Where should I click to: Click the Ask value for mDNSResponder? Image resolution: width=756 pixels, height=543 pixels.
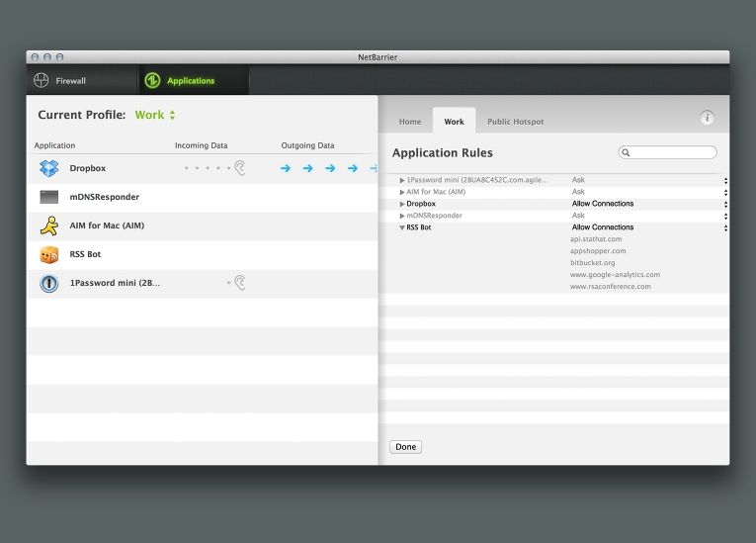click(x=578, y=216)
